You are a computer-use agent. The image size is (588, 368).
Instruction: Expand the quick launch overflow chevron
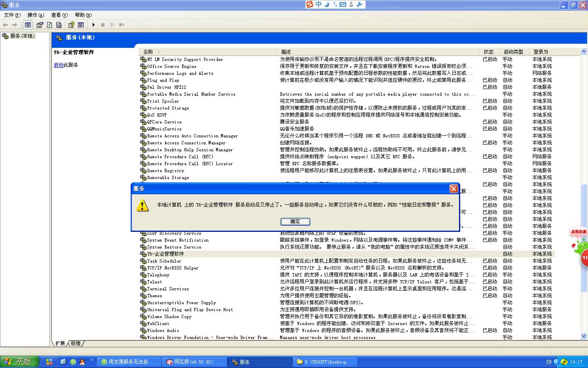[x=92, y=360]
